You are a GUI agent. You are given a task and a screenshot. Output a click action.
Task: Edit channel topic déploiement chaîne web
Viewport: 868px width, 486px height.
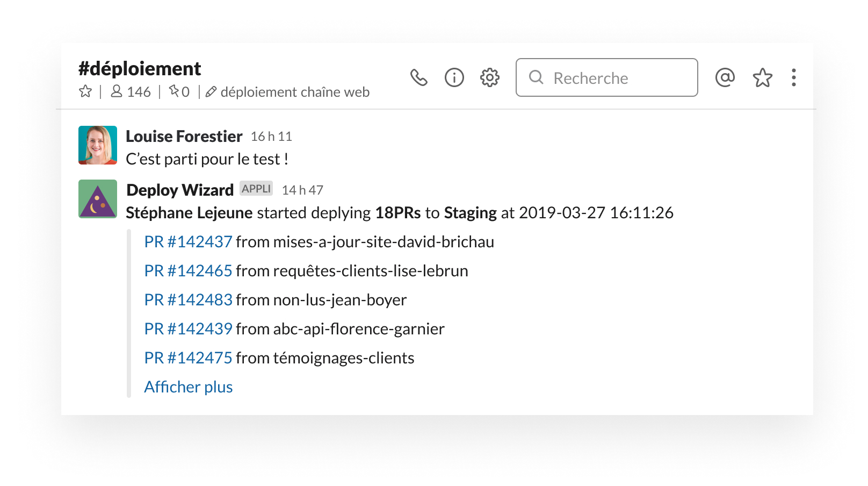[x=287, y=92]
